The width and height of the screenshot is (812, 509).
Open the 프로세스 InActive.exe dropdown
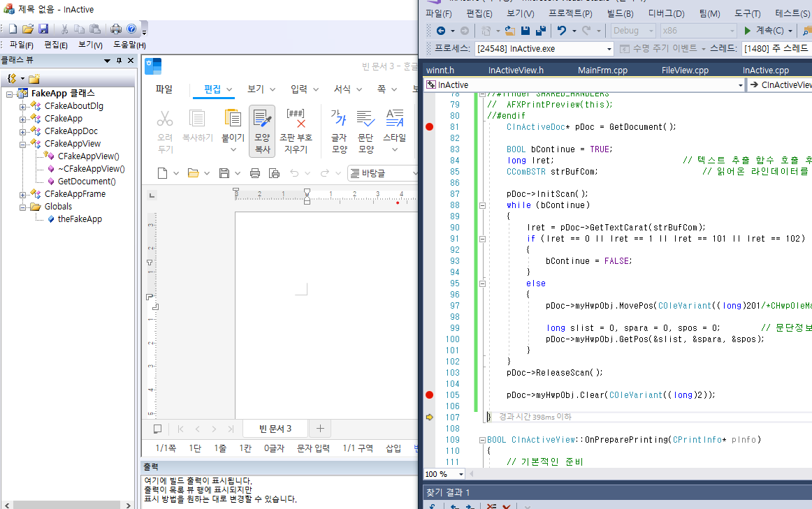click(x=609, y=49)
